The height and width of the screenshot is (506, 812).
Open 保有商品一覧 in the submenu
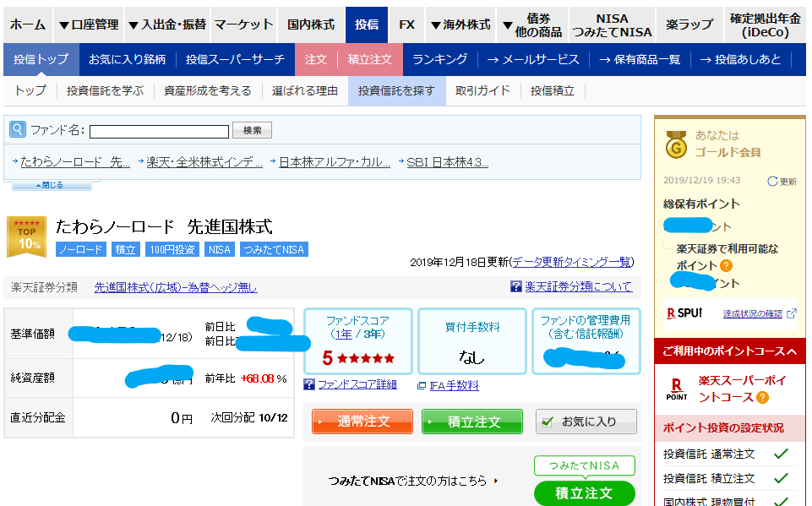coord(640,60)
